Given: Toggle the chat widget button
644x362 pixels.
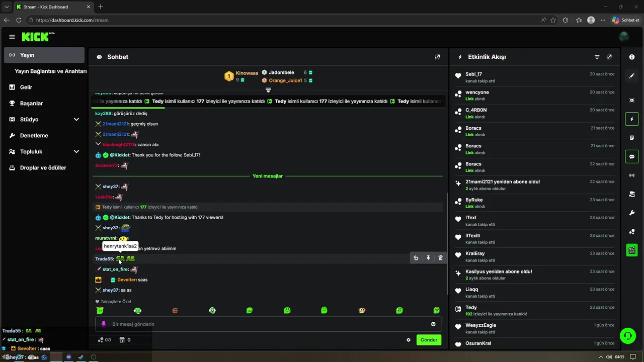Looking at the screenshot, I should [632, 156].
